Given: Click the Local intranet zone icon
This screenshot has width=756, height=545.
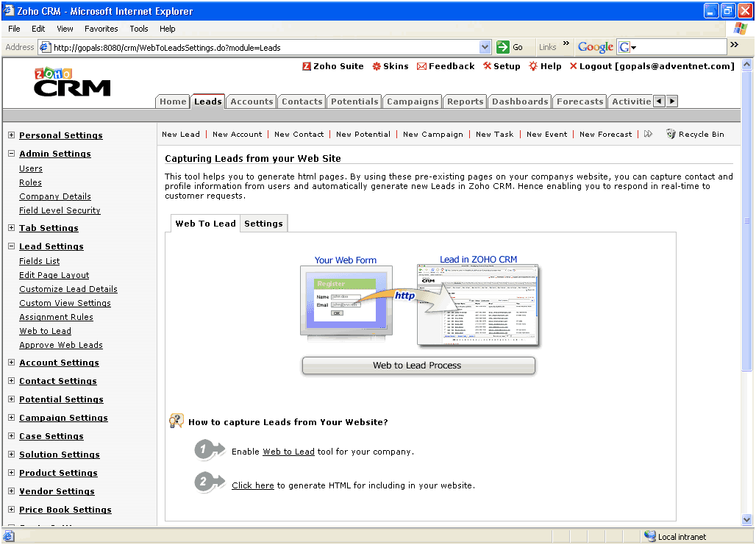Looking at the screenshot, I should pyautogui.click(x=650, y=536).
